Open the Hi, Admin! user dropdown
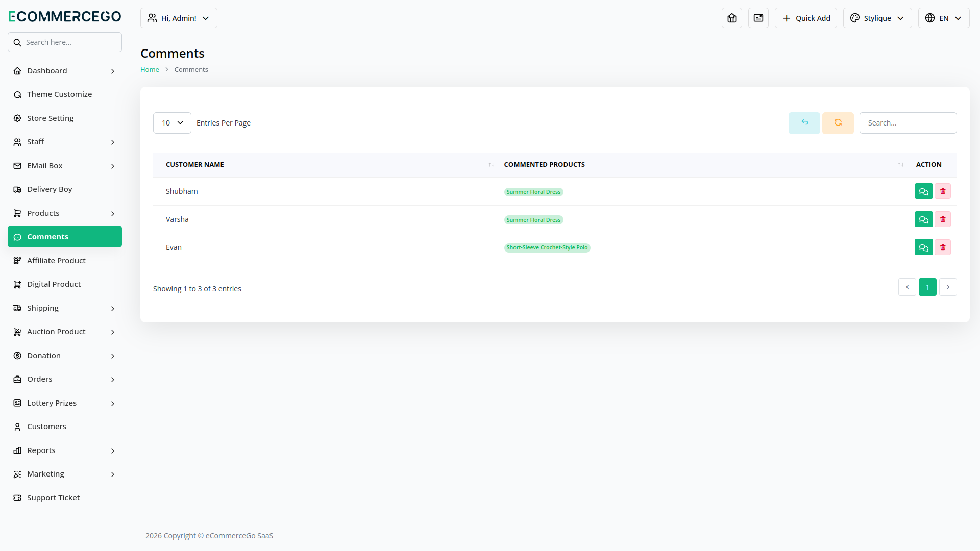980x551 pixels. click(x=179, y=18)
